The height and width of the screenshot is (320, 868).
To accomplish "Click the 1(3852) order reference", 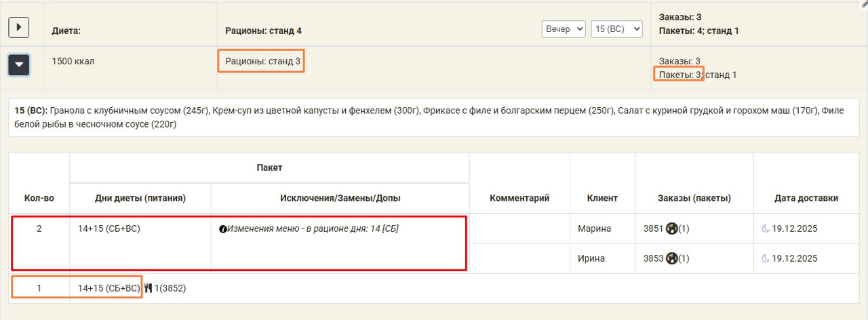I will [x=170, y=288].
